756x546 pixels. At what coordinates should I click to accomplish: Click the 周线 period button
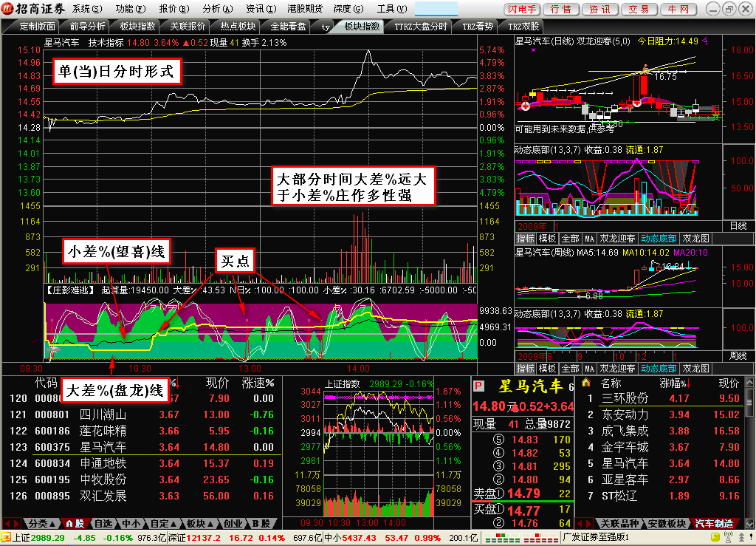(x=738, y=356)
